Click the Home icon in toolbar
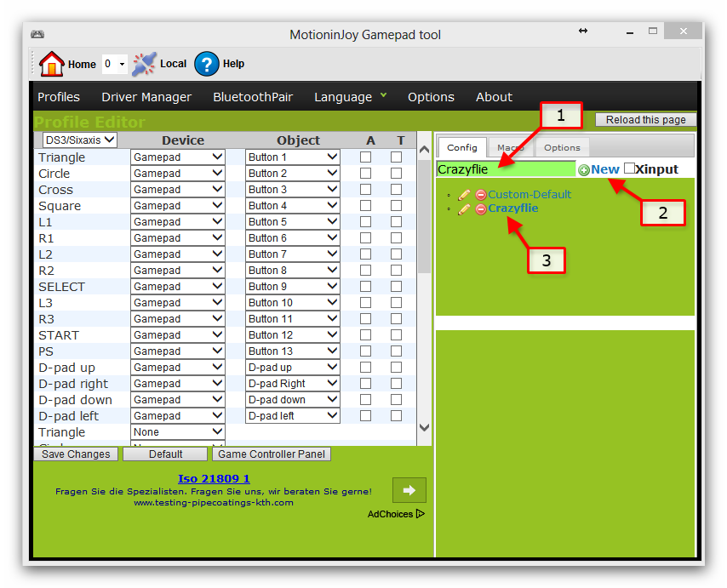The image size is (727, 588). point(51,63)
